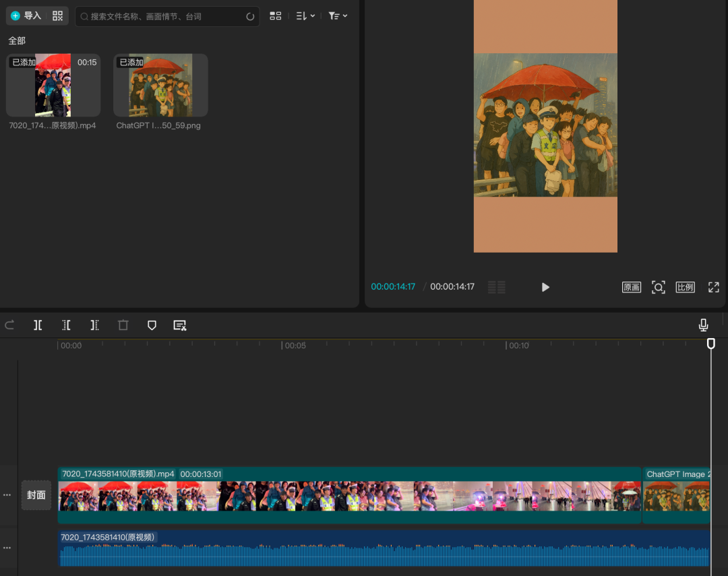
Task: Click the trash delete clip icon
Action: (123, 325)
